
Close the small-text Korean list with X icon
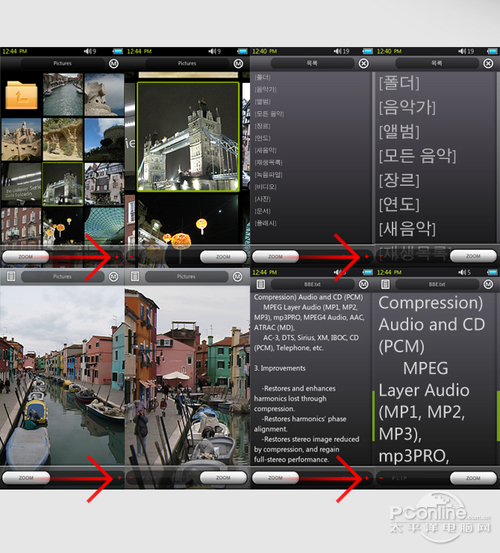(364, 63)
